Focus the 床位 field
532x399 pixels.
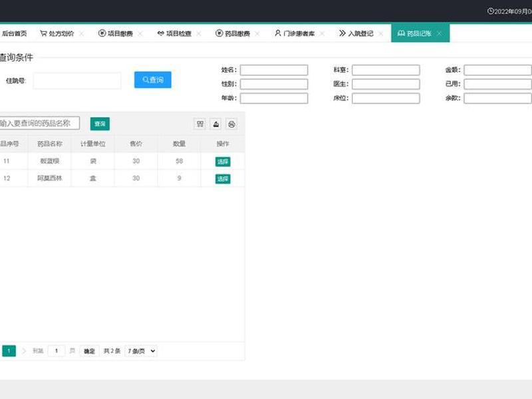click(386, 98)
